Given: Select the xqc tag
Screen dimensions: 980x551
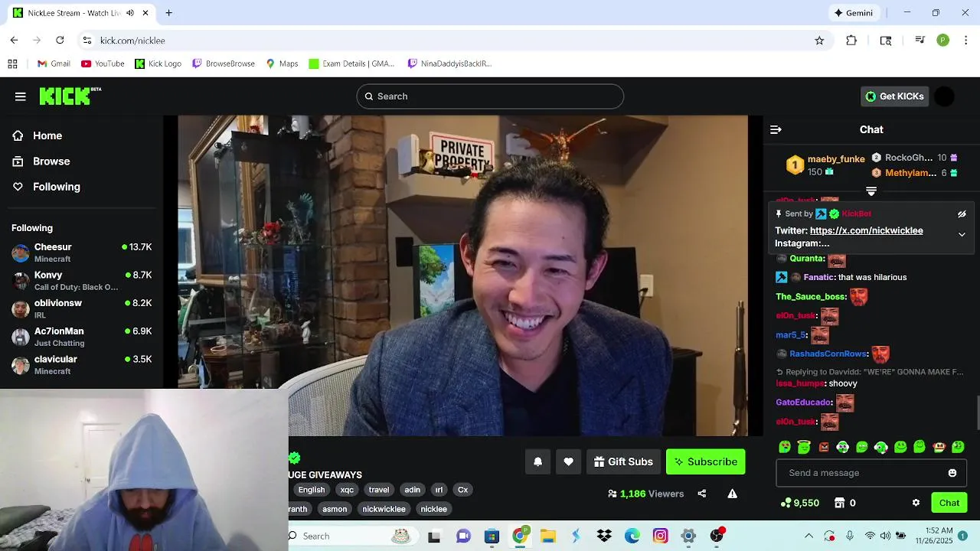Looking at the screenshot, I should coord(347,490).
